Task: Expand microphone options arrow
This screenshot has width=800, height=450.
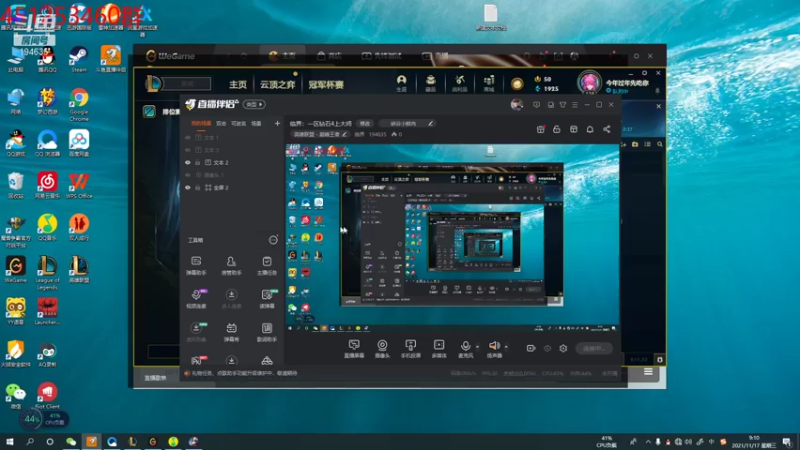Action: [x=478, y=347]
